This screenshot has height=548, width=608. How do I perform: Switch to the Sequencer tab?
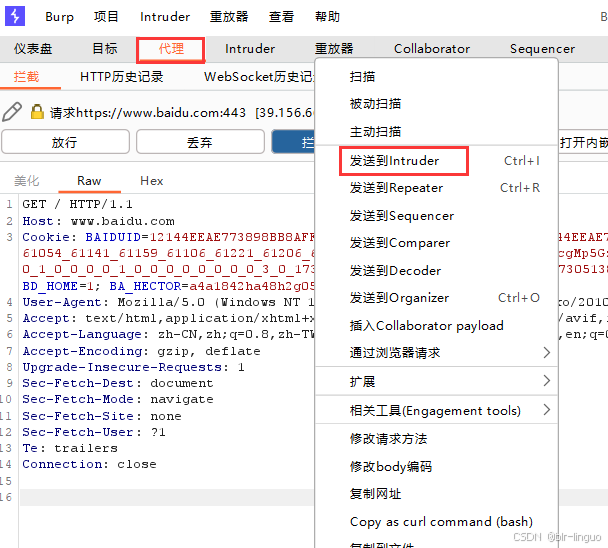(x=542, y=49)
